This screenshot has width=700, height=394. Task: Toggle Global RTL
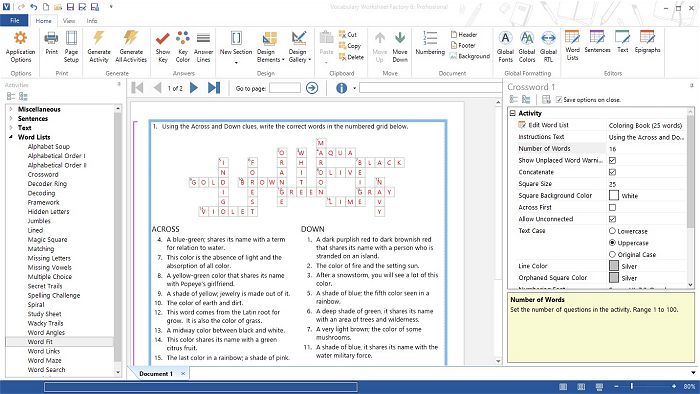click(x=548, y=46)
